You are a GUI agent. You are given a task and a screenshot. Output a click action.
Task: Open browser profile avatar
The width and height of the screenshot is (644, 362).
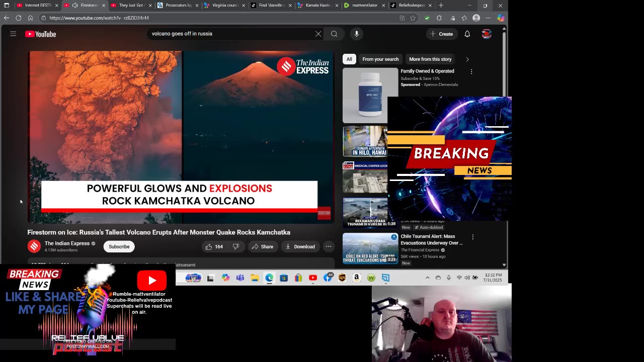[x=476, y=18]
